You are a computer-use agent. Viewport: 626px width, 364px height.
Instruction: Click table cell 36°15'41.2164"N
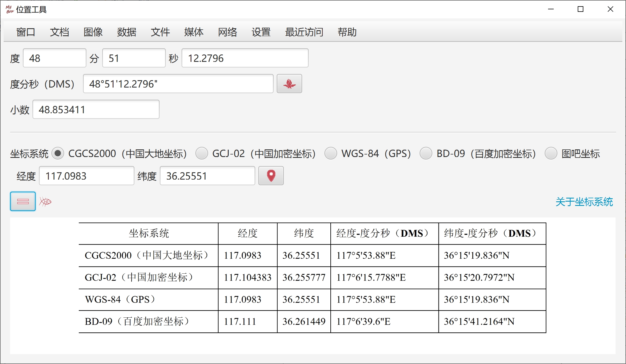point(492,321)
